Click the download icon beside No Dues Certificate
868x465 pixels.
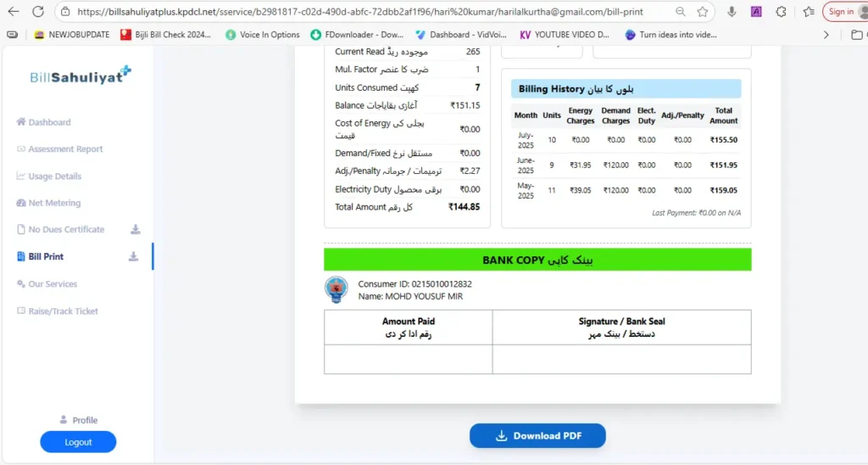click(136, 229)
